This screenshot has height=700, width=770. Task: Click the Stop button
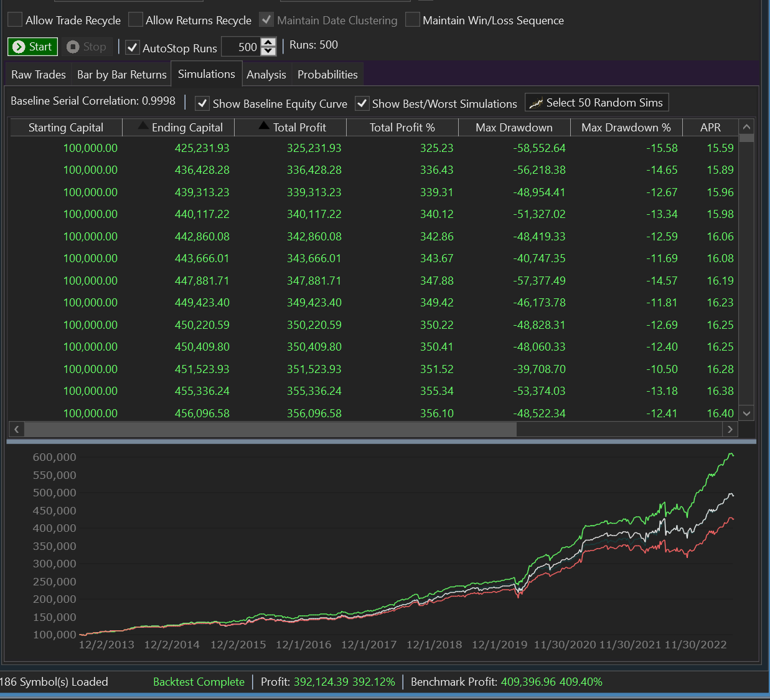[x=87, y=47]
